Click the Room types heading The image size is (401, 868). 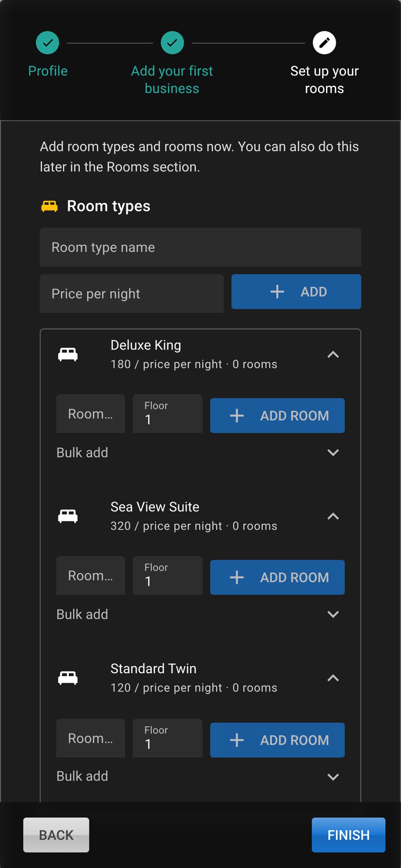tap(109, 206)
